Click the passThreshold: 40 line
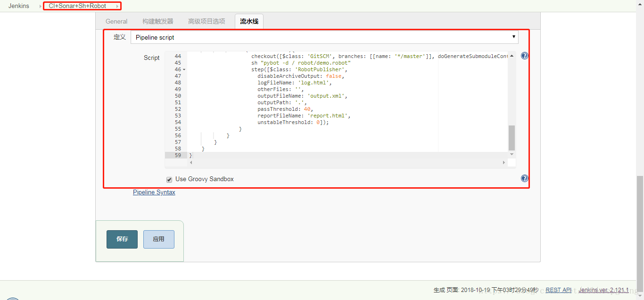644x300 pixels. pyautogui.click(x=285, y=109)
